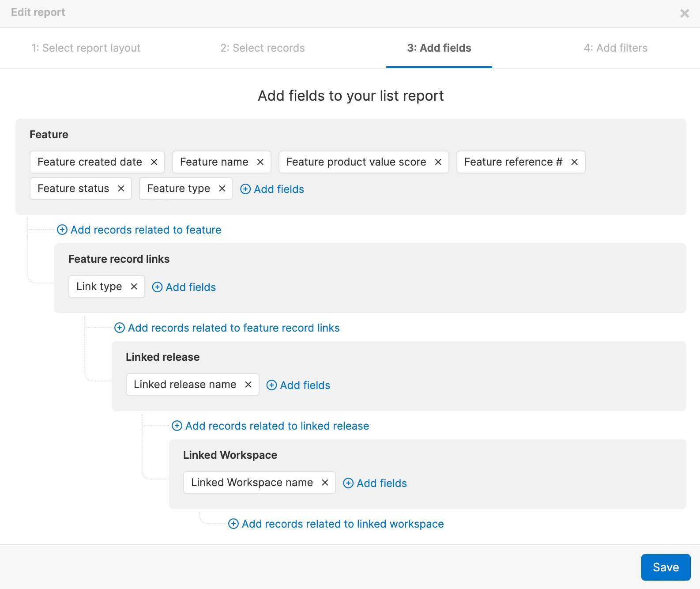This screenshot has height=589, width=700.
Task: Remove the Feature type field
Action: click(x=222, y=189)
